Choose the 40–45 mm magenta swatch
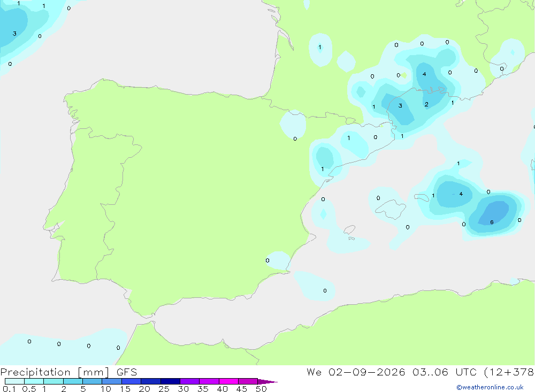 coord(228,381)
